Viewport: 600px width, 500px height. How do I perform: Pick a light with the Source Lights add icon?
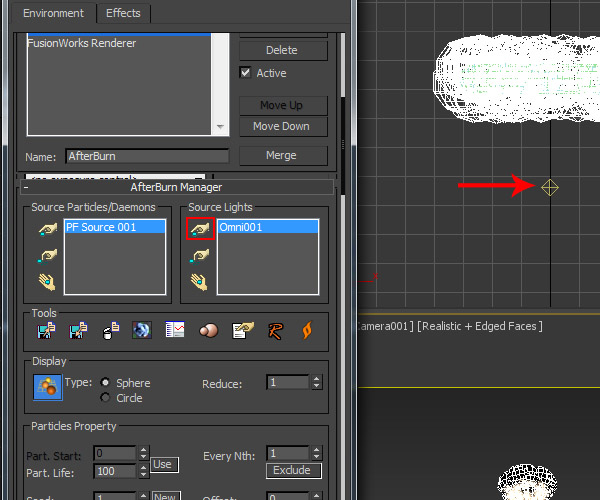click(200, 229)
